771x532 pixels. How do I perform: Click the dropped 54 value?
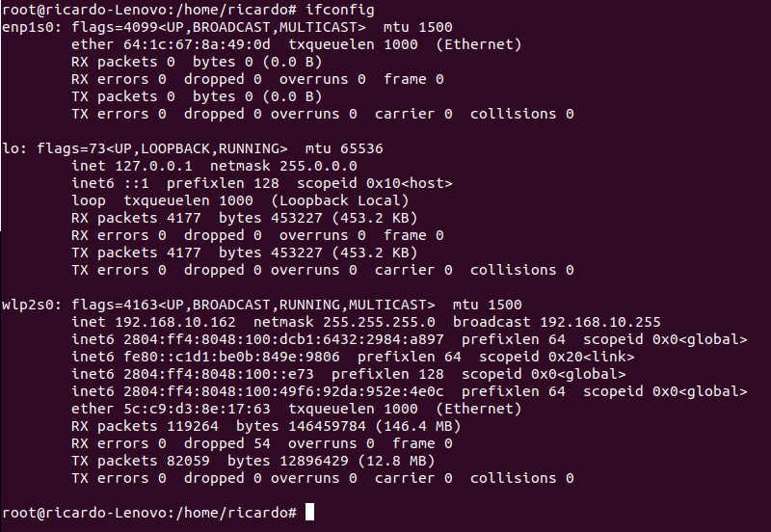262,443
